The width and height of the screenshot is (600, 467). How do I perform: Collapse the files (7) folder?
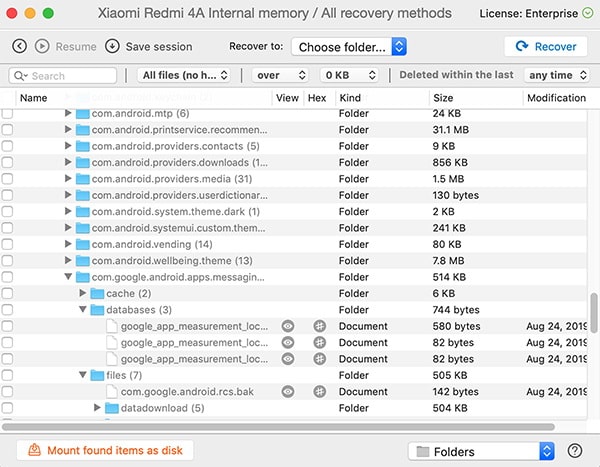[x=83, y=375]
